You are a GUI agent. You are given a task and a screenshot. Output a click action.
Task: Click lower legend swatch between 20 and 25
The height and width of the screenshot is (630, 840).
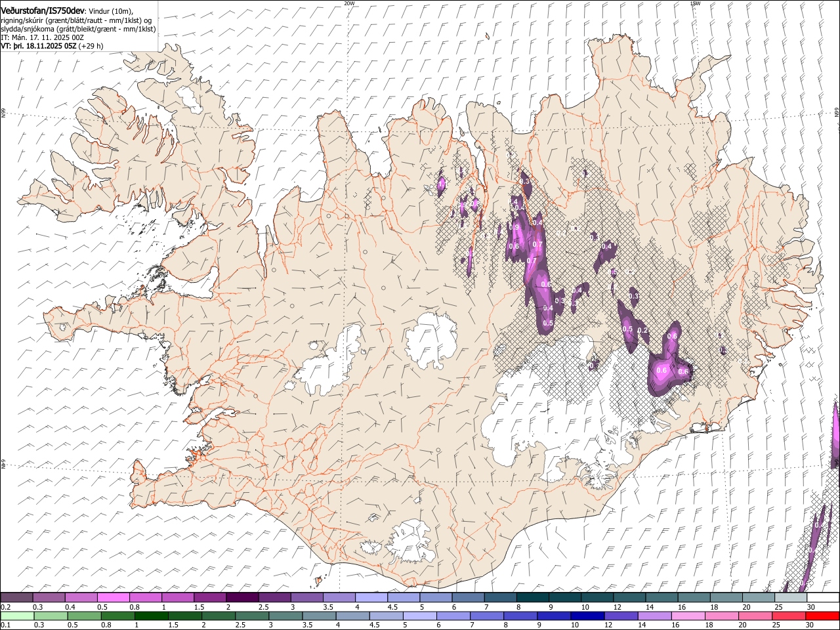pos(754,616)
